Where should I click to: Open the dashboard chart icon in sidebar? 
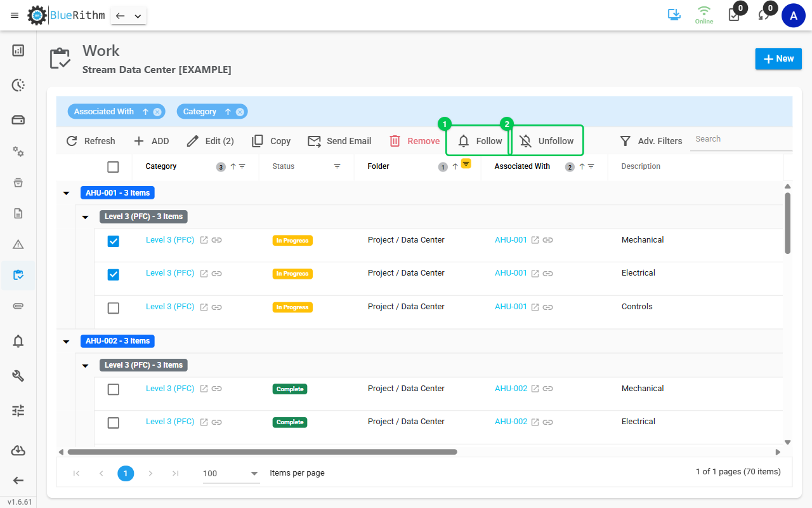click(18, 50)
